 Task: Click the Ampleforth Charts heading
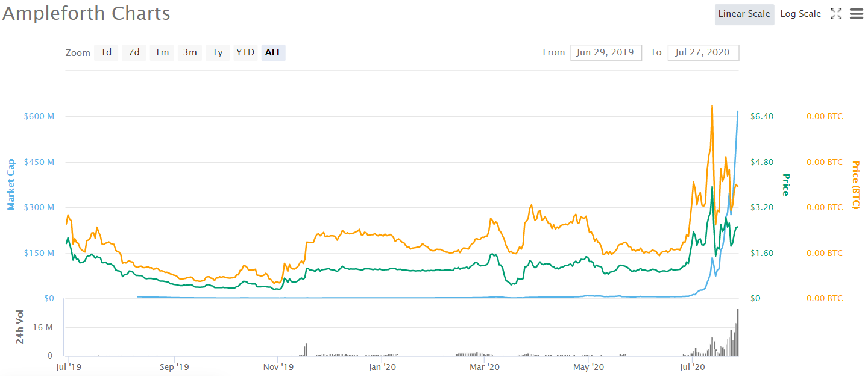click(x=87, y=13)
